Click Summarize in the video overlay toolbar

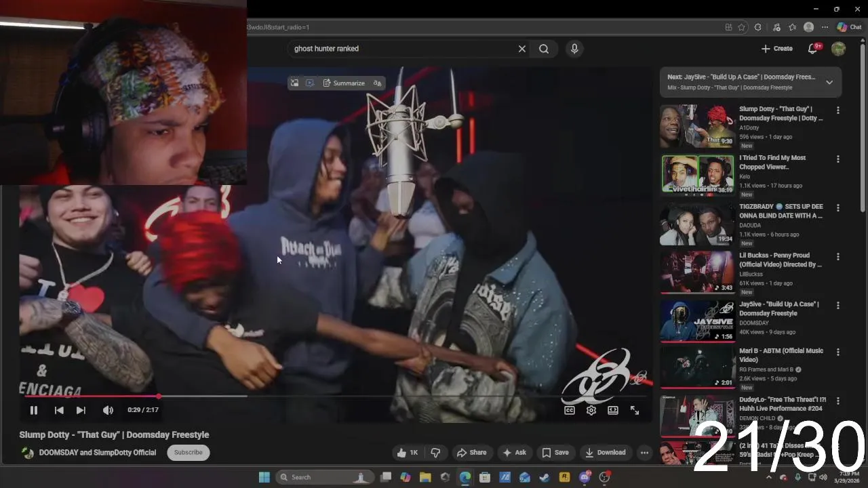(x=344, y=83)
